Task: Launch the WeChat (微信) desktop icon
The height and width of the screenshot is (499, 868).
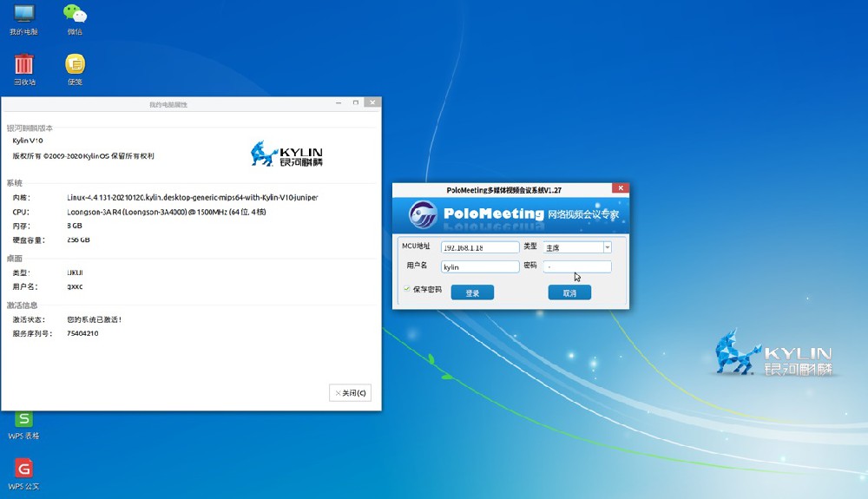Action: pos(76,16)
